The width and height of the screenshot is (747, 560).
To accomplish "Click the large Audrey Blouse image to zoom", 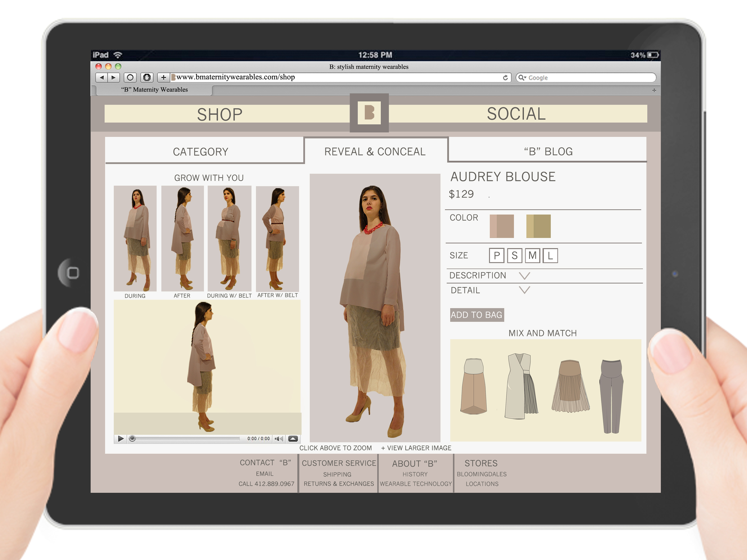I will (375, 308).
